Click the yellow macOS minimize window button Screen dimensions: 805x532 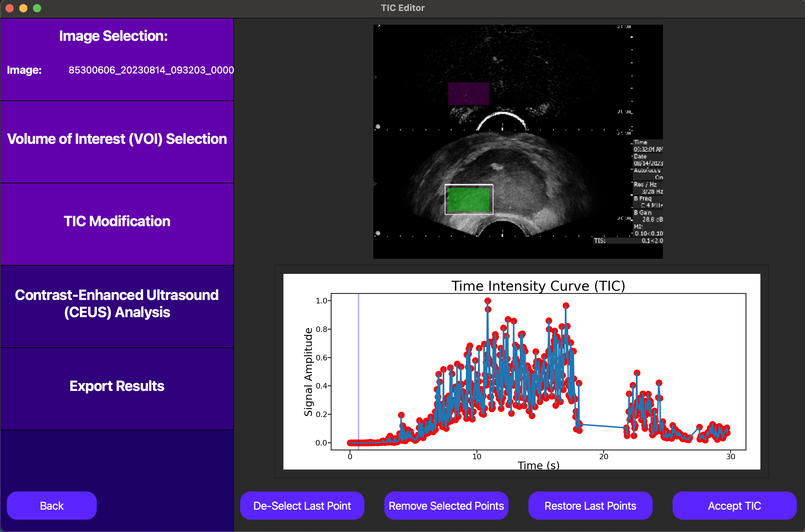pyautogui.click(x=23, y=8)
